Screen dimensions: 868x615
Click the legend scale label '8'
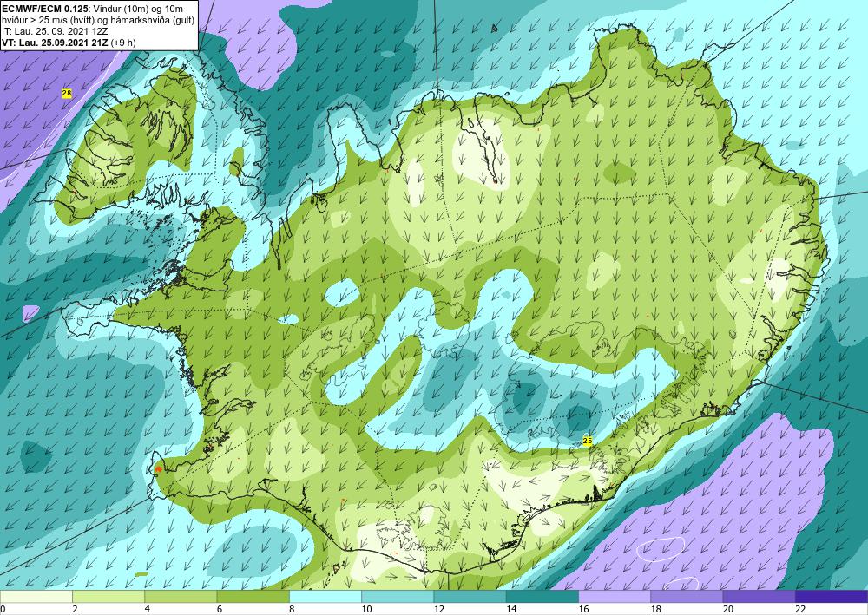click(292, 609)
